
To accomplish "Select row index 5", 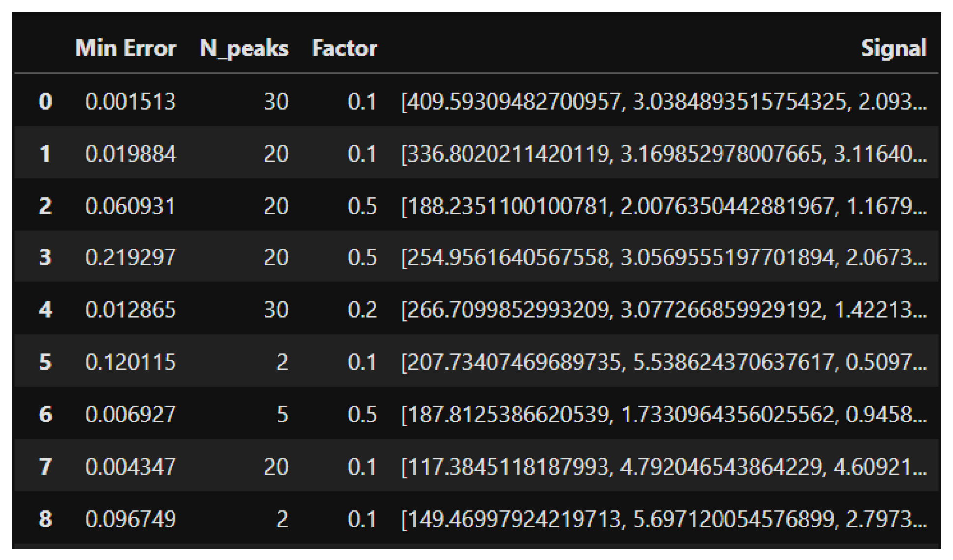I will click(45, 362).
